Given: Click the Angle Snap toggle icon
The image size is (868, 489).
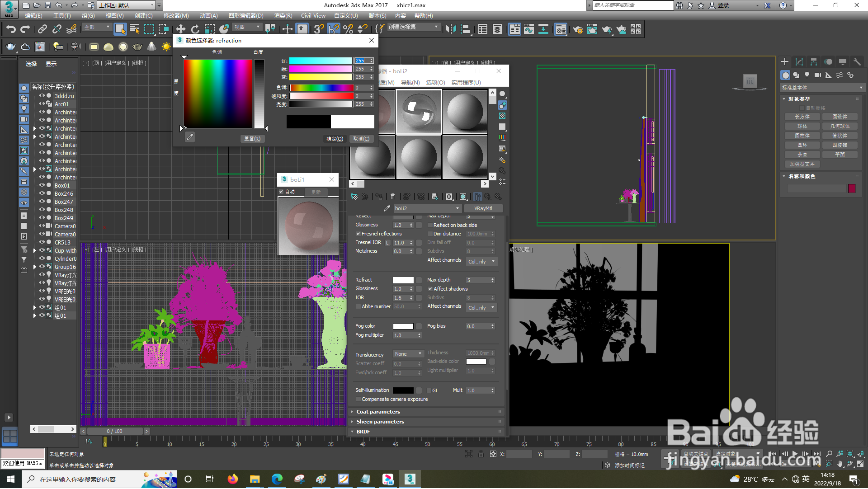Looking at the screenshot, I should [333, 29].
